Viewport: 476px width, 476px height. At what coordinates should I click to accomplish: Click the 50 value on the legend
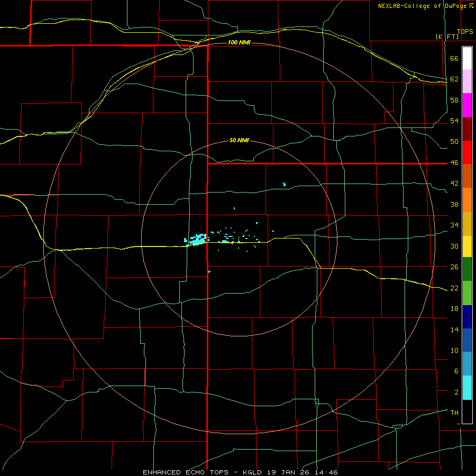click(454, 142)
